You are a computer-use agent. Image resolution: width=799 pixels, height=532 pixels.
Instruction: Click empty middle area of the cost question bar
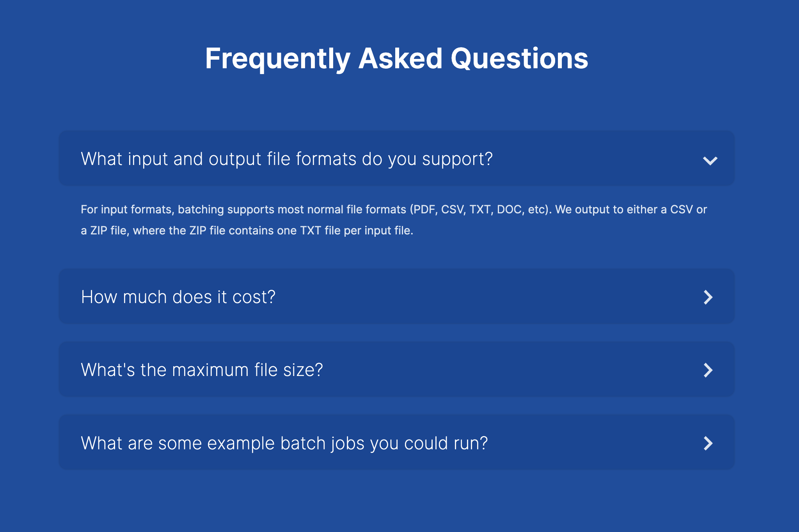pyautogui.click(x=488, y=296)
